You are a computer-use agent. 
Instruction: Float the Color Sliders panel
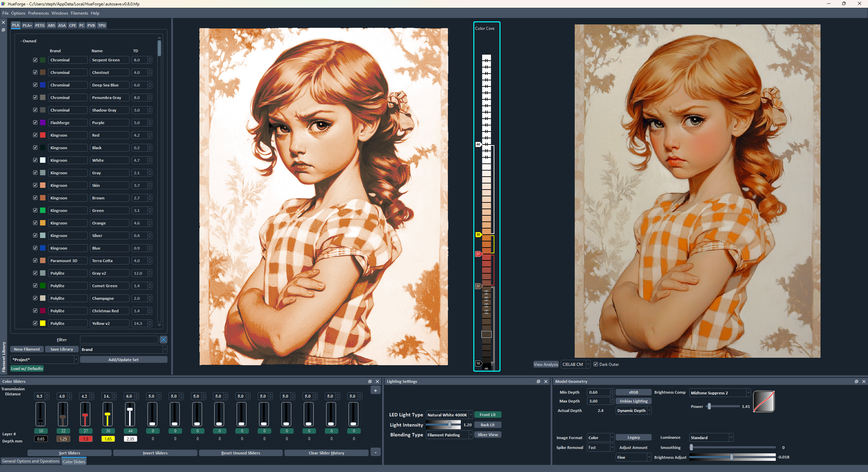[x=370, y=381]
